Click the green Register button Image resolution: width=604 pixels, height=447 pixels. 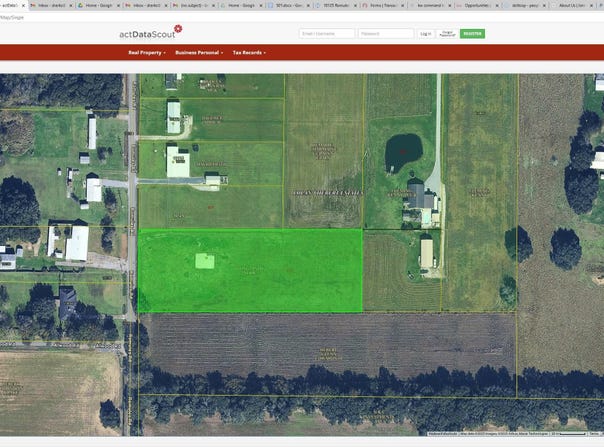pyautogui.click(x=472, y=34)
